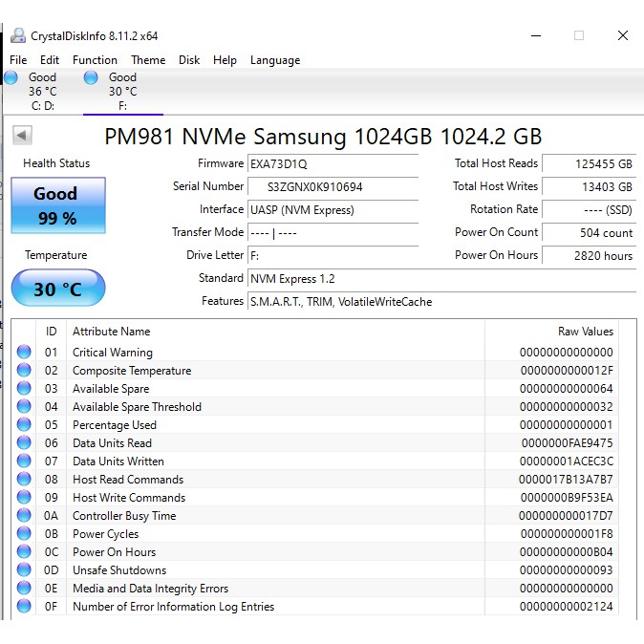Click status orb for Controller Busy Time row
Screen dimensions: 644x644
24,515
